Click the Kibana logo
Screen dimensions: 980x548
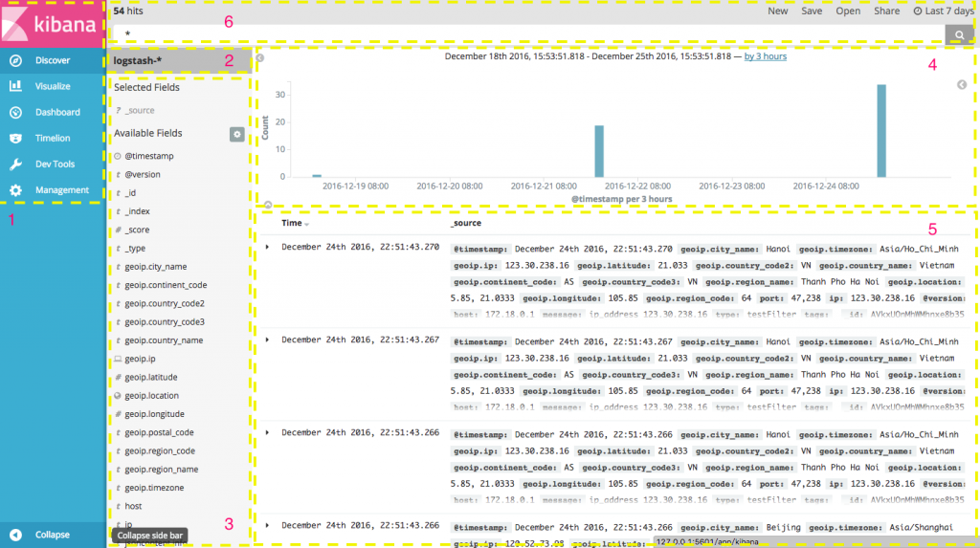click(x=50, y=24)
